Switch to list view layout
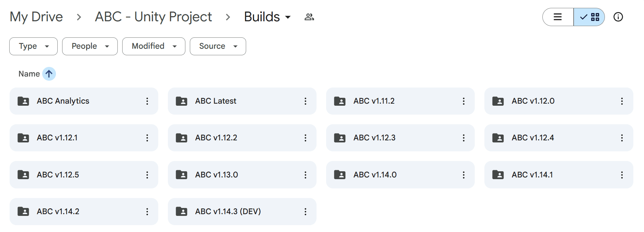Viewport: 644px width, 232px height. pyautogui.click(x=557, y=16)
